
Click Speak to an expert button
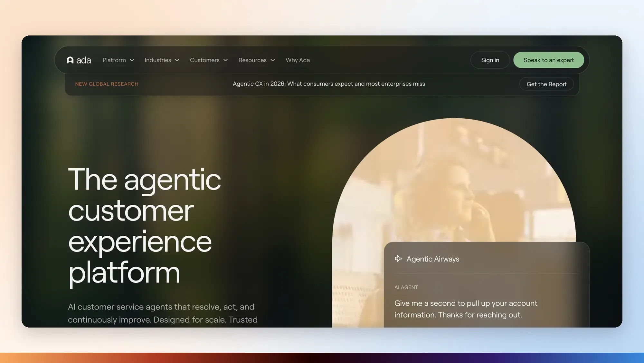[x=549, y=60]
